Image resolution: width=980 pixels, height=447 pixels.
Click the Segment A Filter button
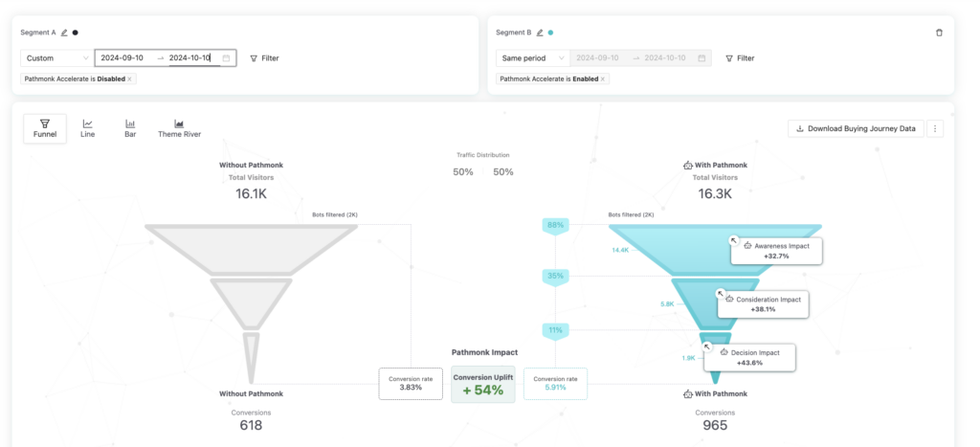point(264,58)
